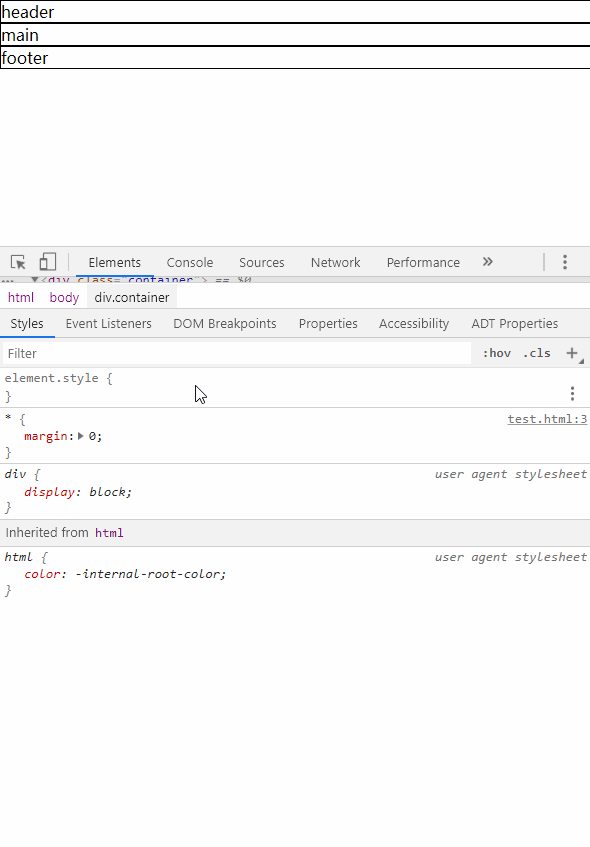The height and width of the screenshot is (847, 590).
Task: Click the header box on the page
Action: [295, 12]
